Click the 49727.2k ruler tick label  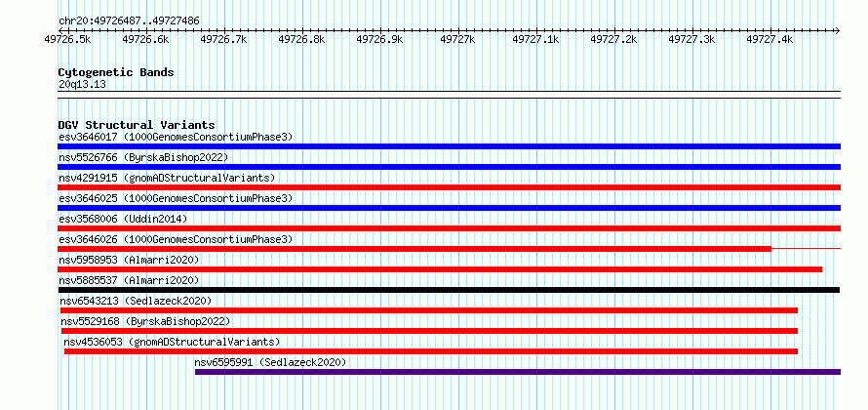tap(614, 39)
